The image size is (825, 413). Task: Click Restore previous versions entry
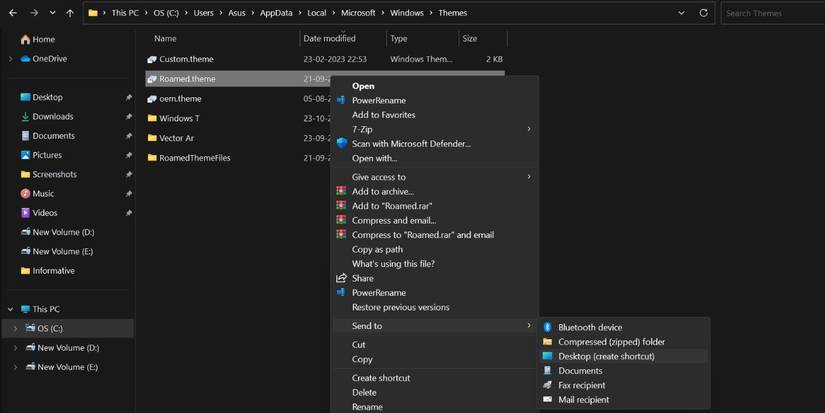pos(400,307)
